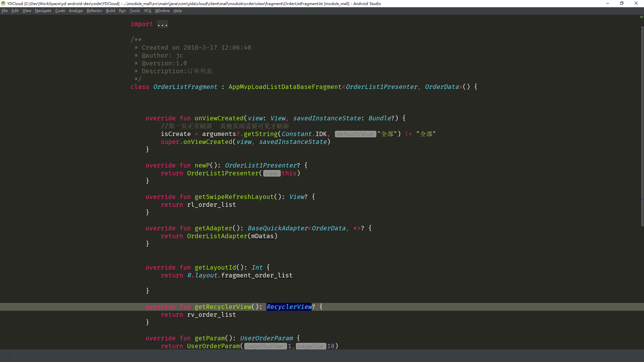Open the Code menu
Screen dimensions: 644x362
click(x=60, y=10)
